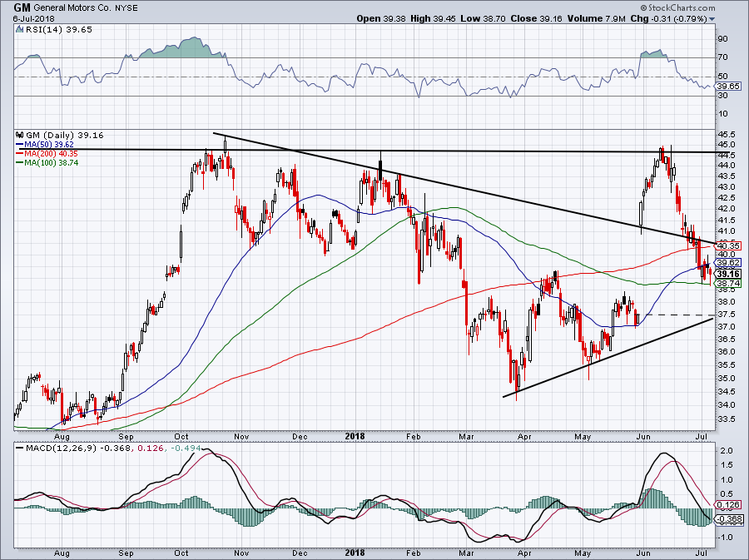The width and height of the screenshot is (749, 560).
Task: Click the 2018 label beneath the price chart
Action: (355, 436)
